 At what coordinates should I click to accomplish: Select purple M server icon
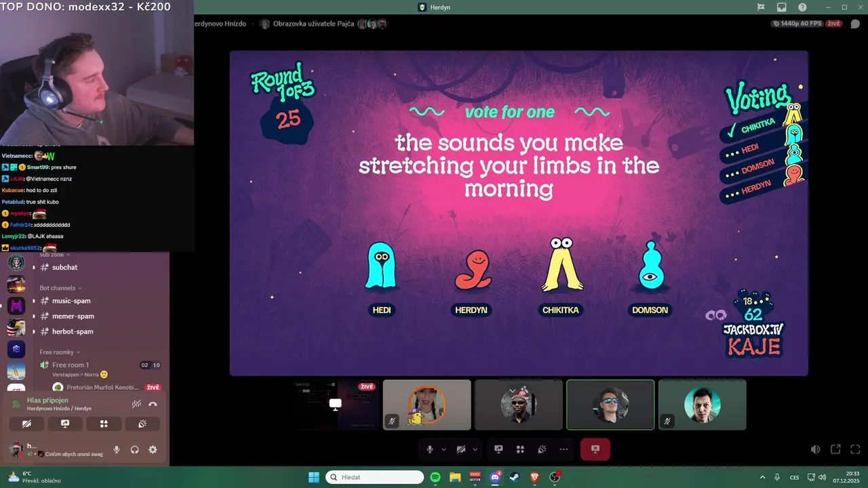[x=16, y=306]
